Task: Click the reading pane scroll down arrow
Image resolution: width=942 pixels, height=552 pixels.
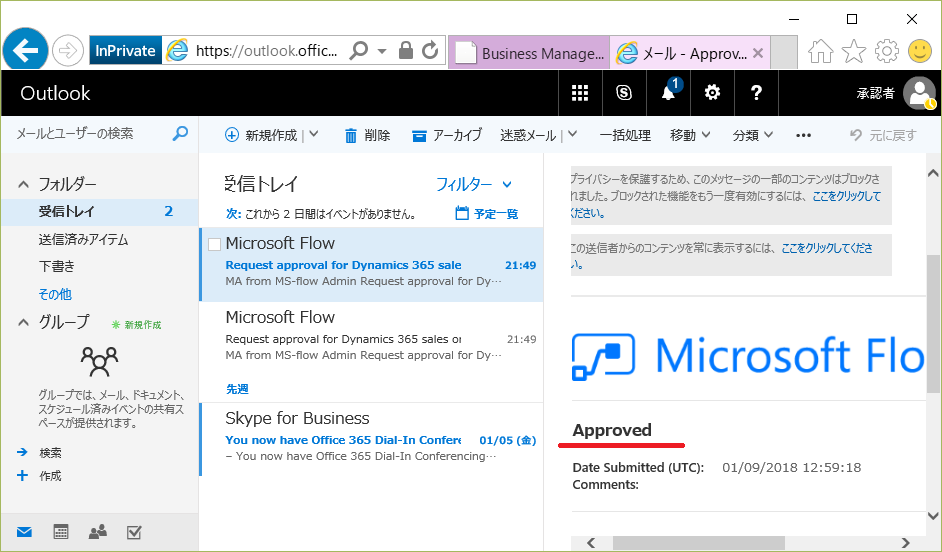Action: pyautogui.click(x=933, y=515)
